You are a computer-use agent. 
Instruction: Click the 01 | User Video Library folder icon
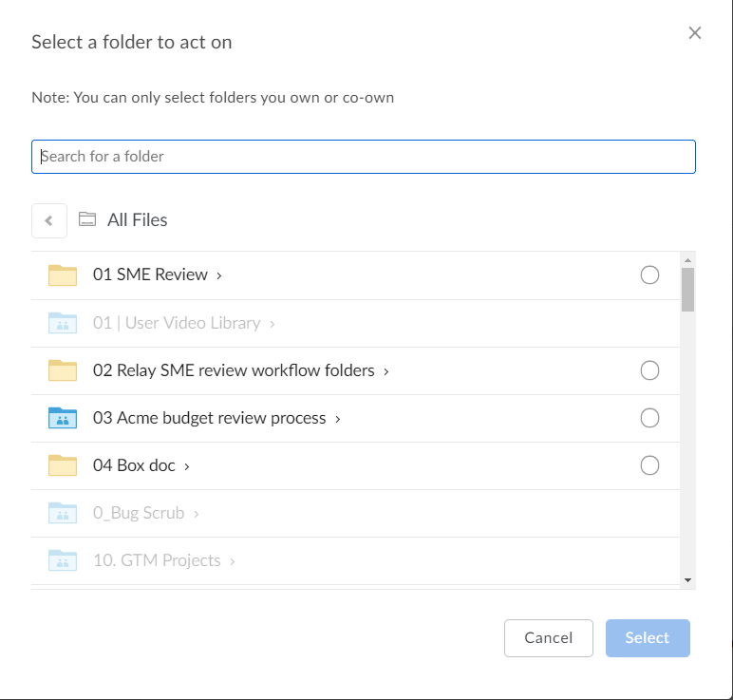coord(63,323)
